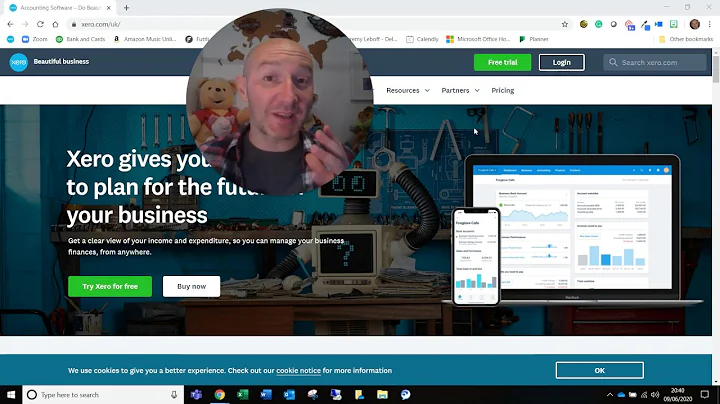Screen dimensions: 720x404
Task: Click the microphone icon in taskbar search
Action: tap(174, 395)
